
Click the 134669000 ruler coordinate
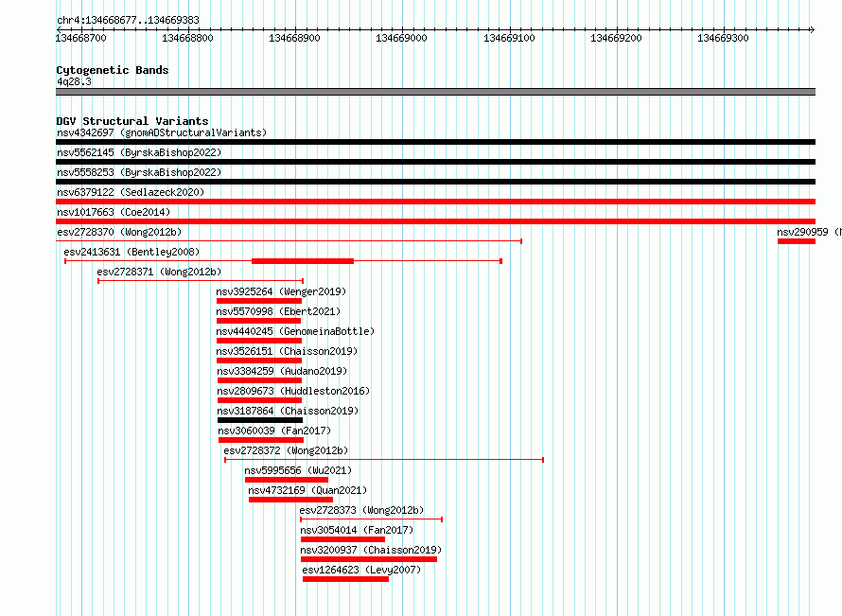tap(401, 38)
